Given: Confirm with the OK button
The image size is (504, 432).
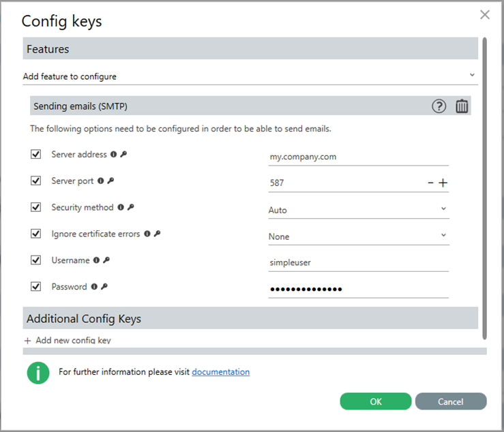Looking at the screenshot, I should [375, 401].
